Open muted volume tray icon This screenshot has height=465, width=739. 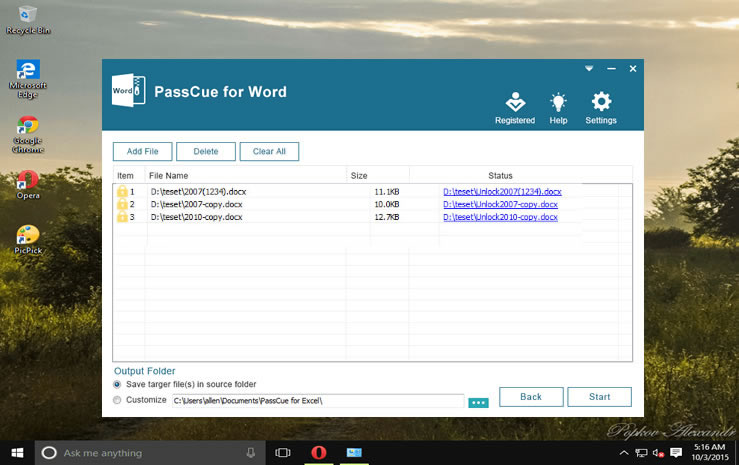tap(658, 453)
